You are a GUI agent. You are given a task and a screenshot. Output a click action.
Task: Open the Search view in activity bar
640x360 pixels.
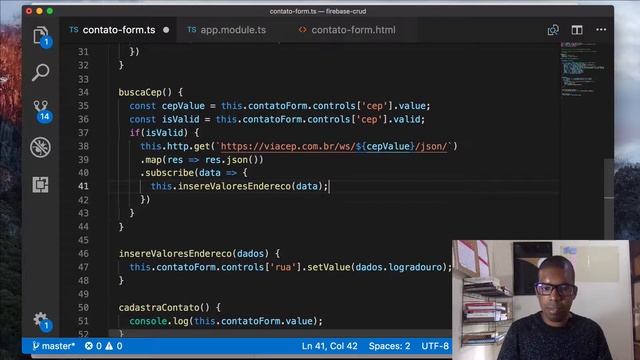point(40,72)
